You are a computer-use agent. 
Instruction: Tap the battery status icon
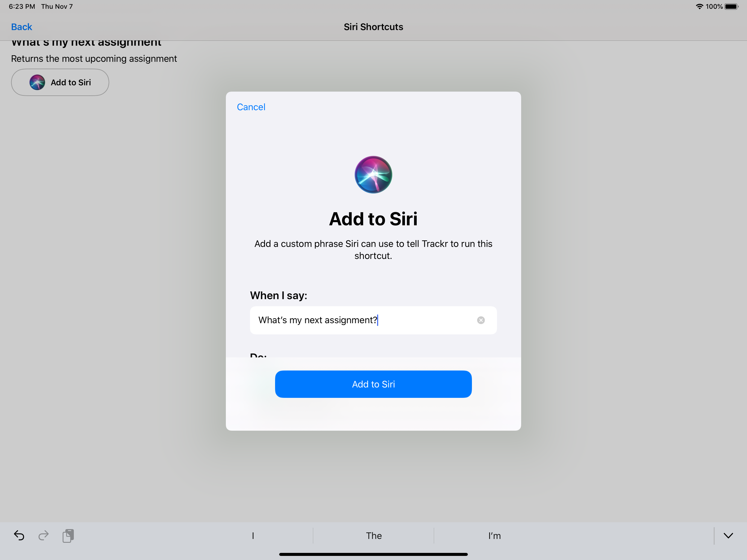click(x=731, y=6)
